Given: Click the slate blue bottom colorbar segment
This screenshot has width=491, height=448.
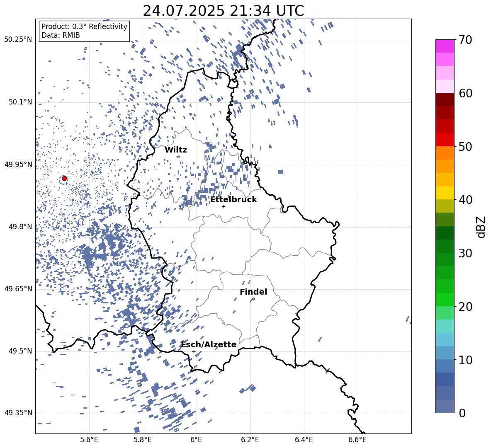Looking at the screenshot, I should tap(445, 406).
